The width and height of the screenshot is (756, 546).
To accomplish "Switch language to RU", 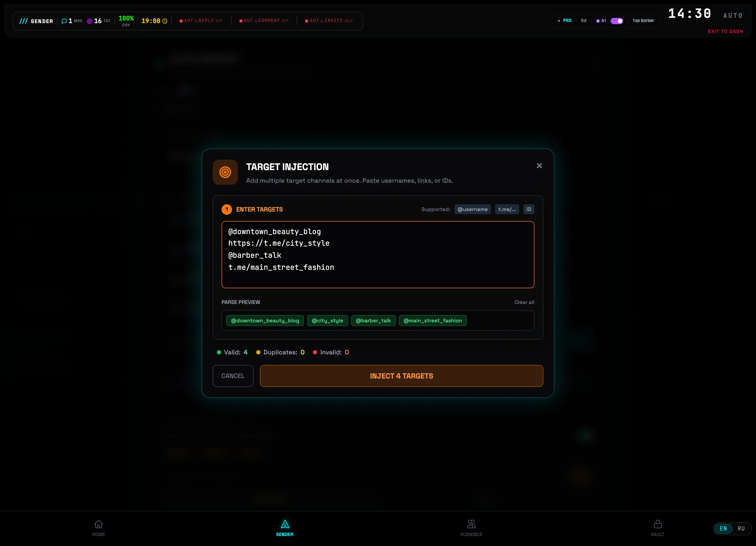I will 741,528.
